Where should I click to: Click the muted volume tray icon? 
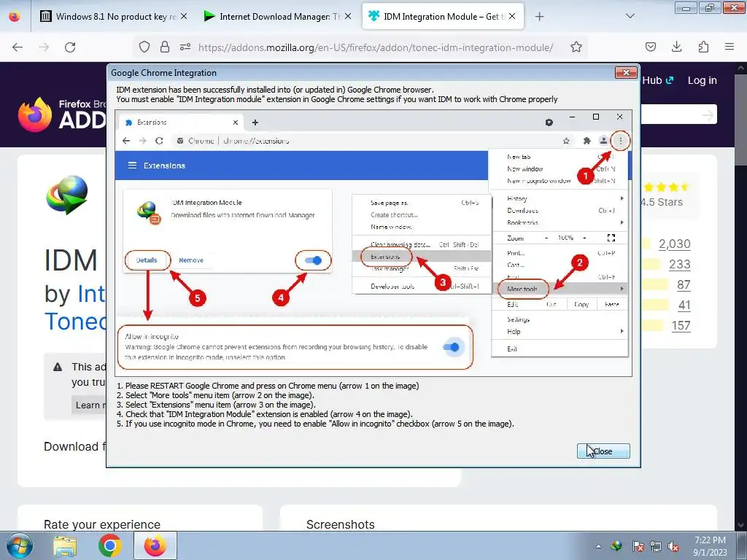pos(674,546)
